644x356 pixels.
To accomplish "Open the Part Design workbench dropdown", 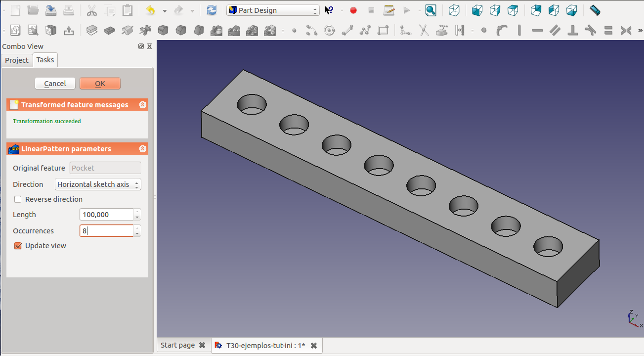I will 273,10.
